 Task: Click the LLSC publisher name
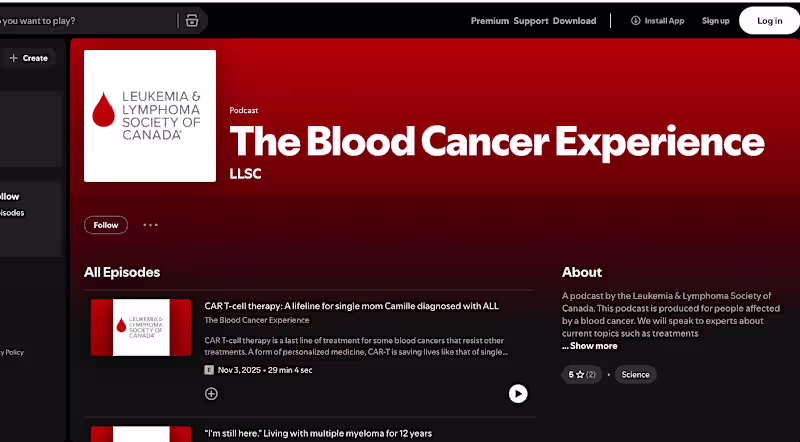pyautogui.click(x=245, y=174)
